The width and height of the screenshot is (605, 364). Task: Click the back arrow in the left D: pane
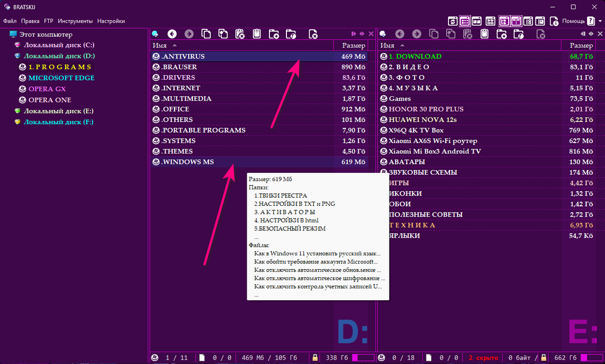pyautogui.click(x=172, y=34)
